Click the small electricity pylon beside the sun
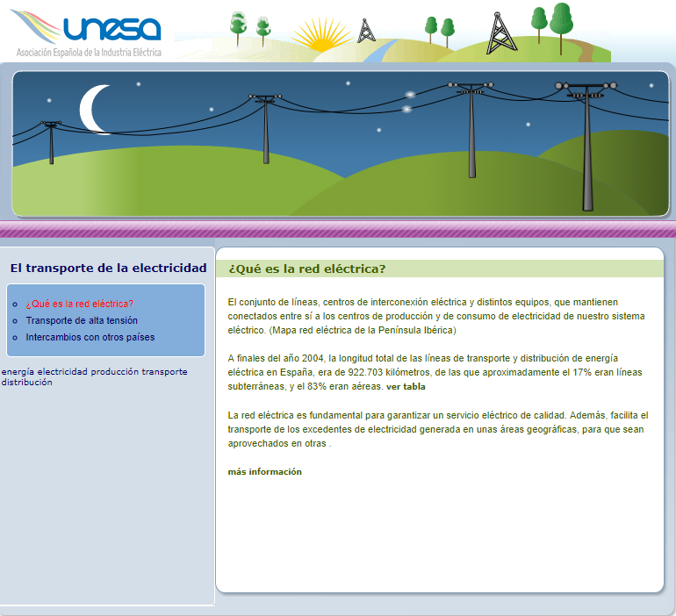 [x=367, y=30]
